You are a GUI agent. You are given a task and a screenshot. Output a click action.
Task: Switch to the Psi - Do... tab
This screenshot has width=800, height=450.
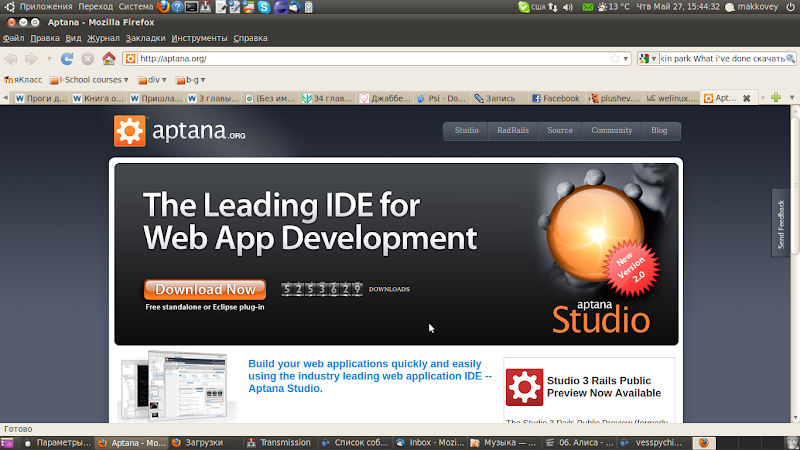[441, 98]
